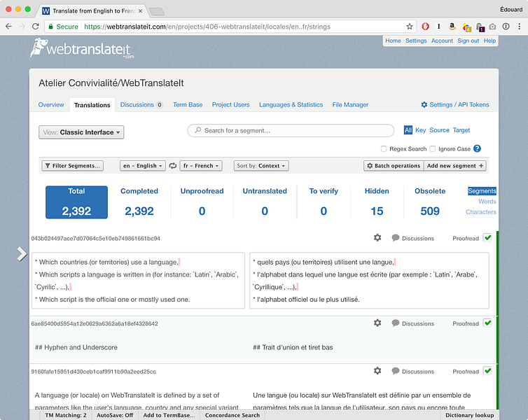Enable the Regex Search checkbox

384,148
